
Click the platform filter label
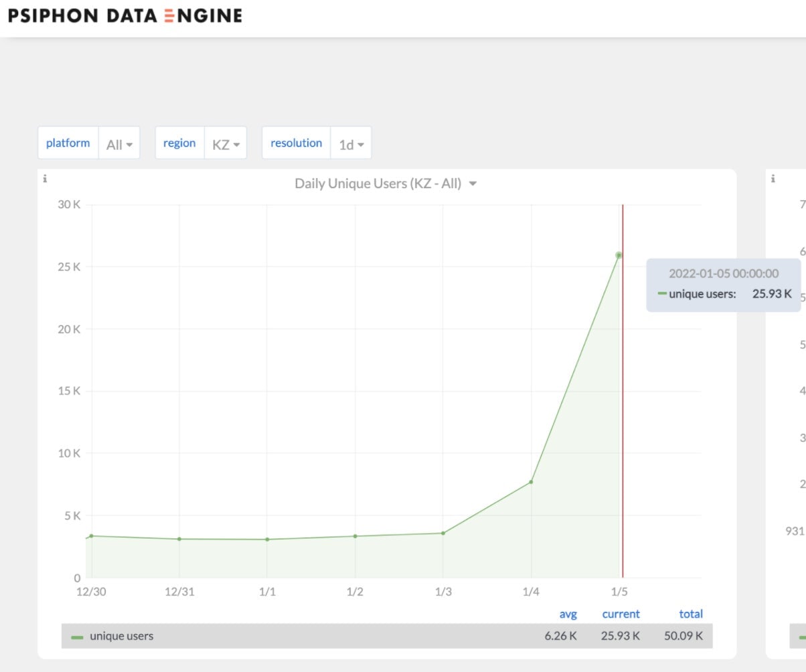[x=68, y=143]
